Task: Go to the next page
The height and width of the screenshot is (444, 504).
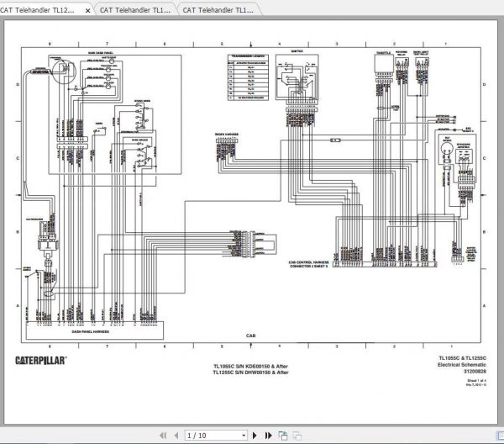Action: pos(256,435)
